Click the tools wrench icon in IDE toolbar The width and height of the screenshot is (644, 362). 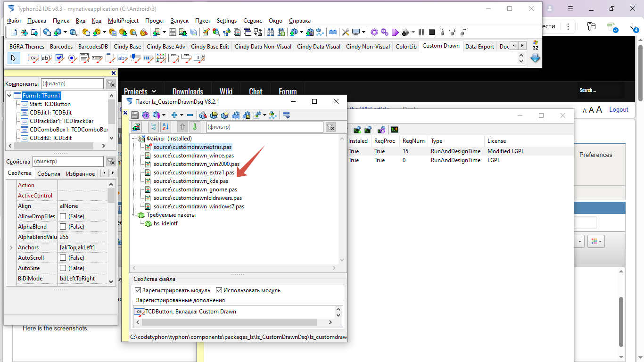[345, 32]
